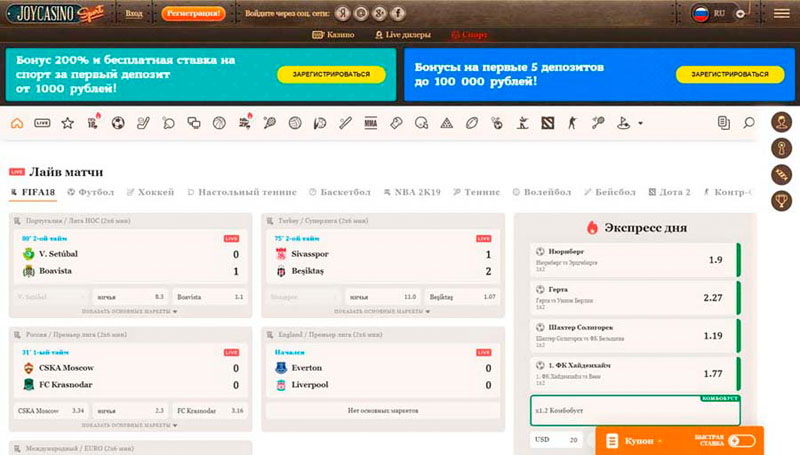The image size is (800, 455).
Task: Select the ice hockey stick sport icon
Action: click(x=143, y=123)
